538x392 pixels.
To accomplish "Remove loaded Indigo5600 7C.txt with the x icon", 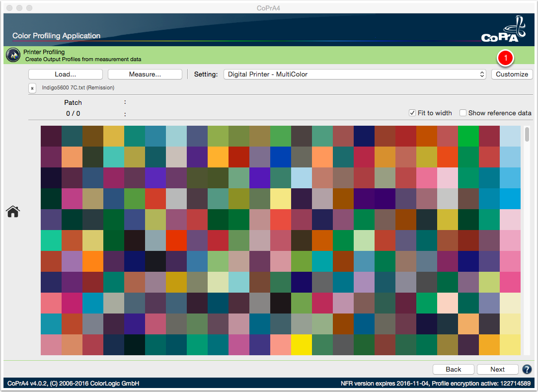I will (x=32, y=88).
